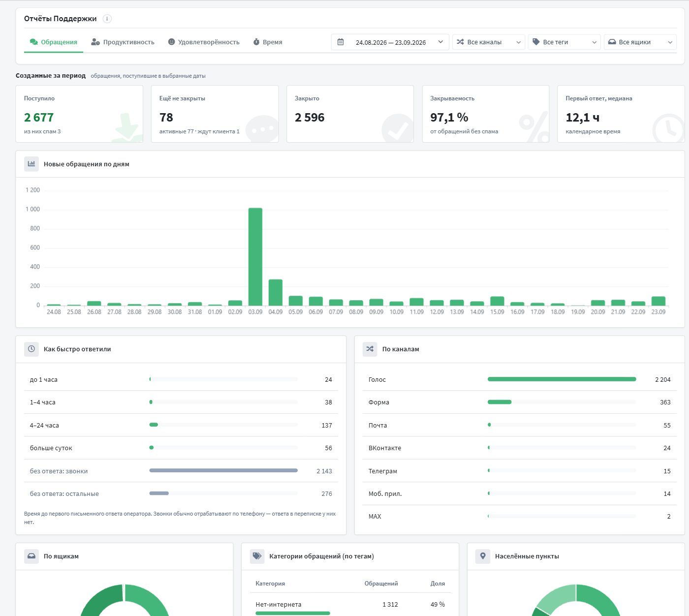Click the tall 03.09 bar in chart
This screenshot has width=689, height=616.
[x=255, y=257]
